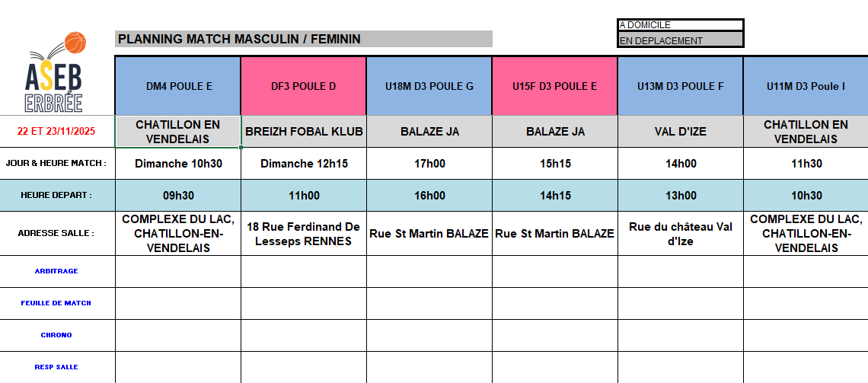Click the red 22 ET 23/11/2025 date cell
This screenshot has height=383, width=868.
[x=56, y=132]
